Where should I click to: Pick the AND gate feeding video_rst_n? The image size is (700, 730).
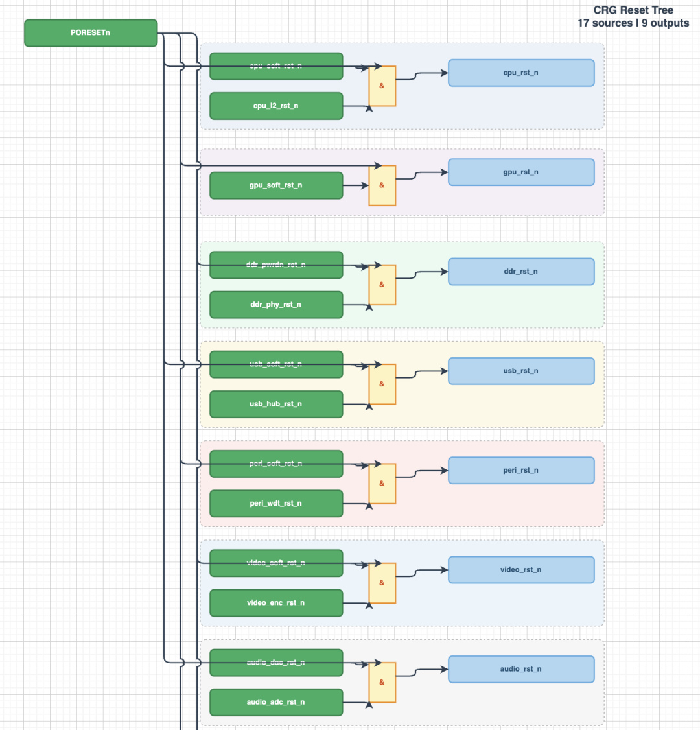click(x=382, y=583)
